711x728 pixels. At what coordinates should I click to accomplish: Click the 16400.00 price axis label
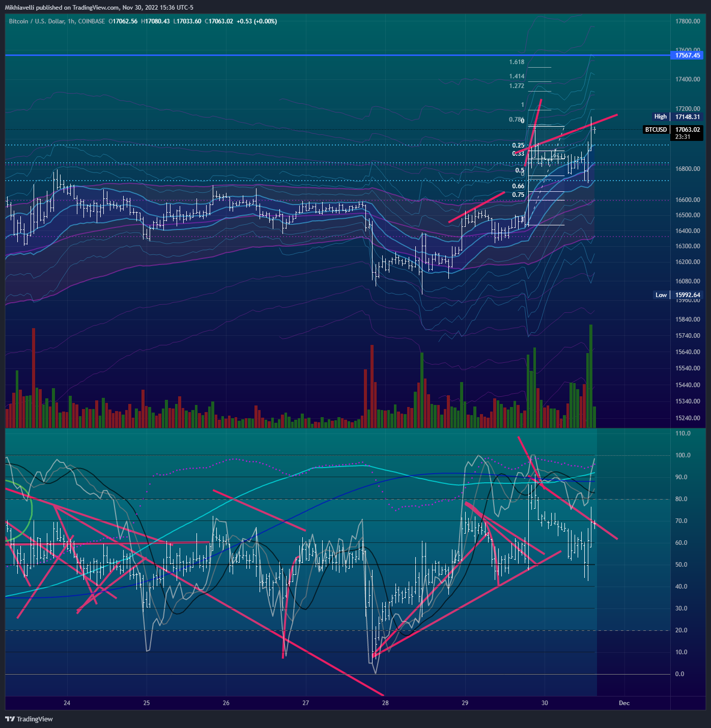coord(688,231)
